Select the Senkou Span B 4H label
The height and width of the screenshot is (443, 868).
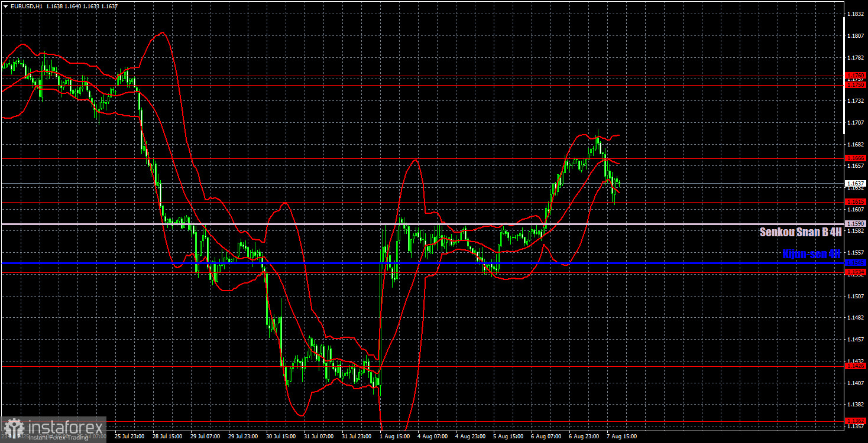pyautogui.click(x=800, y=232)
